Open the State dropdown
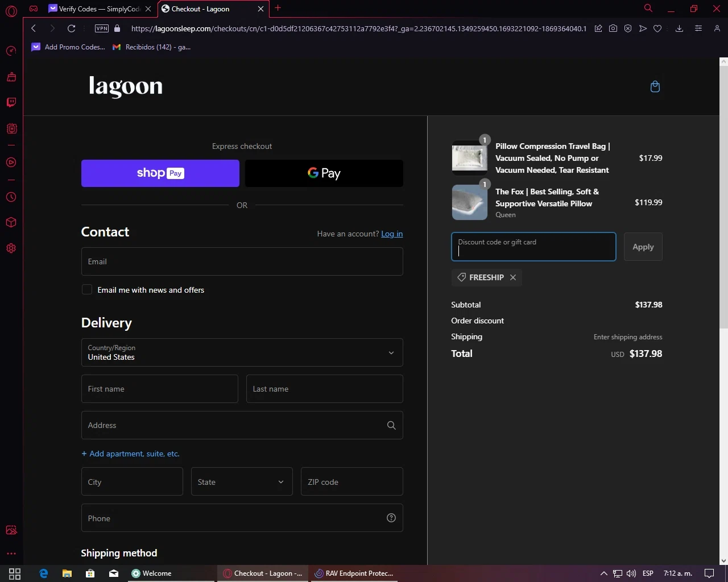The height and width of the screenshot is (582, 728). point(242,482)
